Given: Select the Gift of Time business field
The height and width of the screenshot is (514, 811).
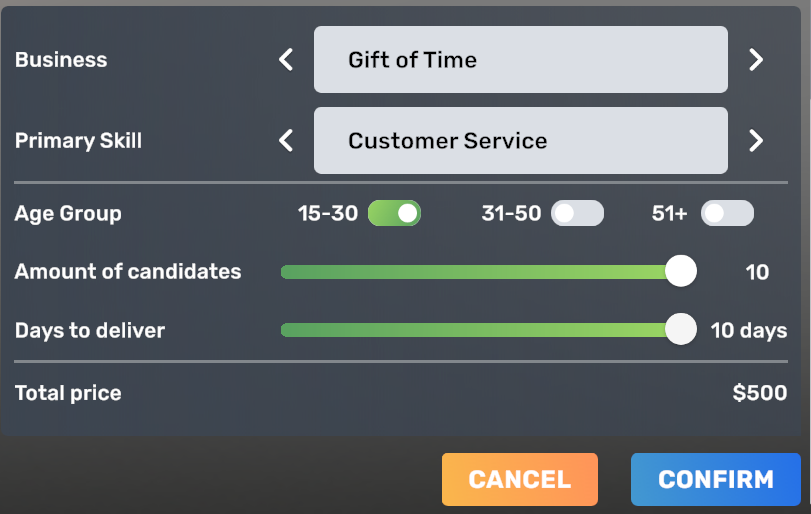Looking at the screenshot, I should (x=520, y=60).
